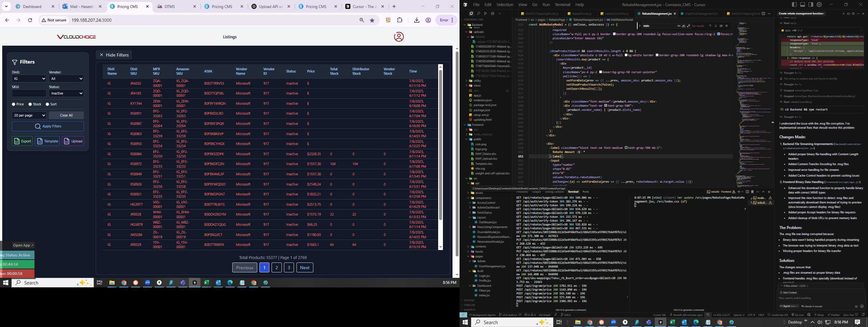The image size is (868, 327).
Task: Go to page 2 of listings
Action: point(276,267)
